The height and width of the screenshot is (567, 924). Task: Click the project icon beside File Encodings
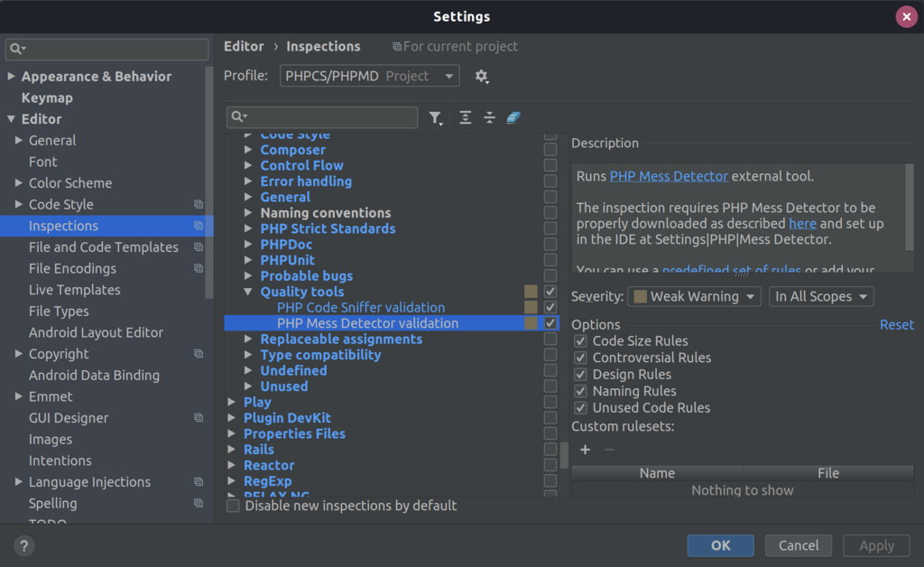tap(199, 268)
